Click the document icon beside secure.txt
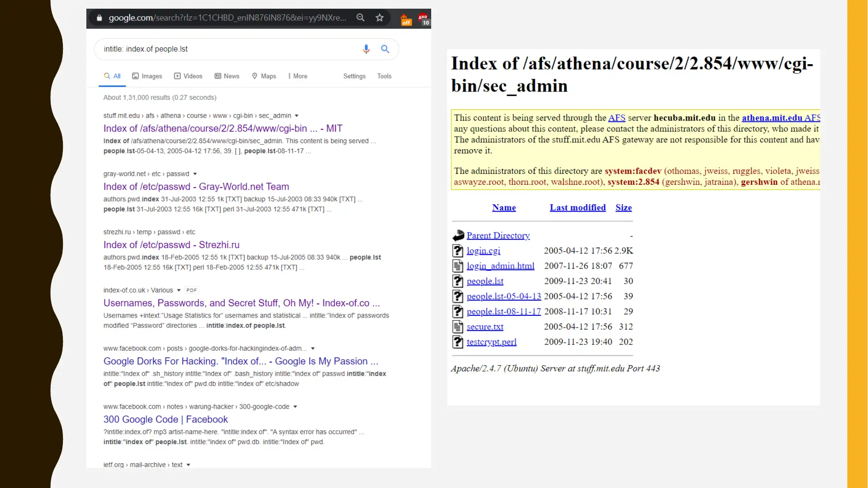 458,327
